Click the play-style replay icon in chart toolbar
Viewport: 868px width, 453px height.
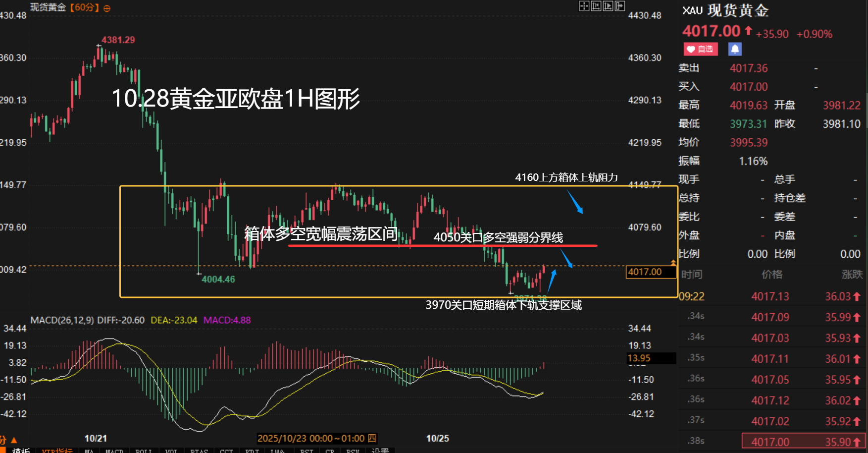(x=608, y=6)
